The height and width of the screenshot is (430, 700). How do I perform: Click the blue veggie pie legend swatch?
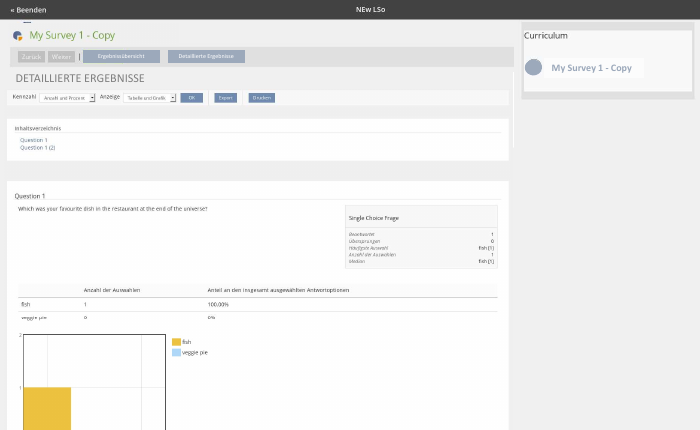click(176, 352)
